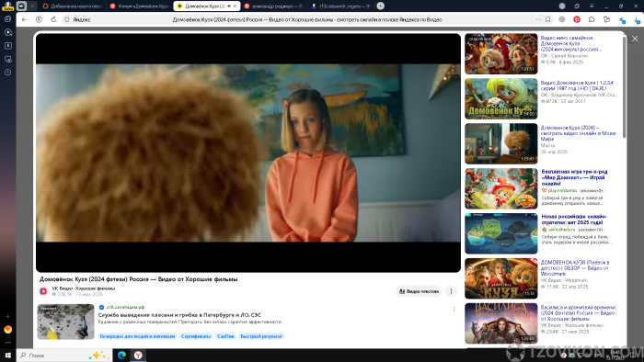Open the orange Alice assistant icon in sidebar
Screen dimensions: 644x362
[x=7, y=329]
